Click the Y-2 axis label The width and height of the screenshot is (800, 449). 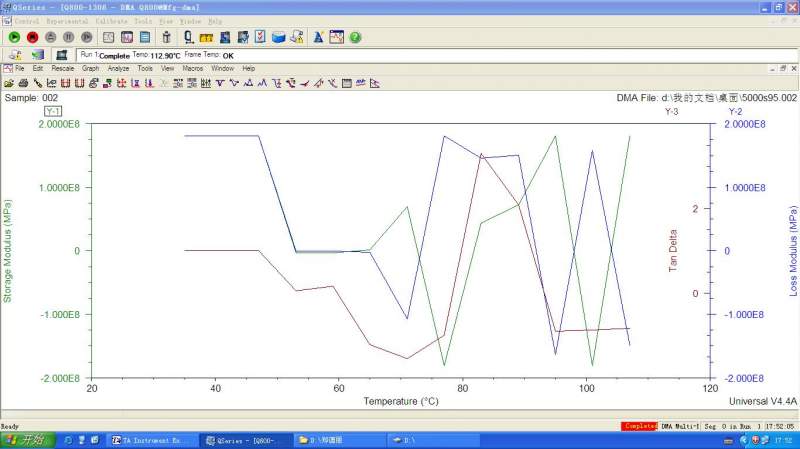pyautogui.click(x=735, y=112)
